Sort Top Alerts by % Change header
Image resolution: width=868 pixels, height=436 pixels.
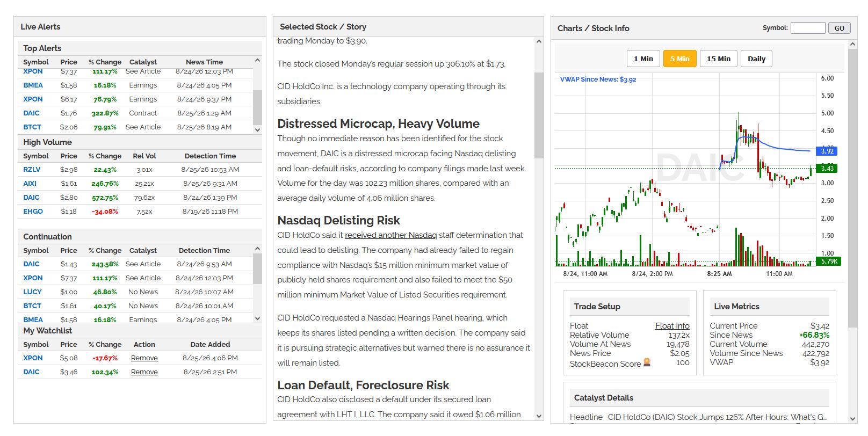105,62
